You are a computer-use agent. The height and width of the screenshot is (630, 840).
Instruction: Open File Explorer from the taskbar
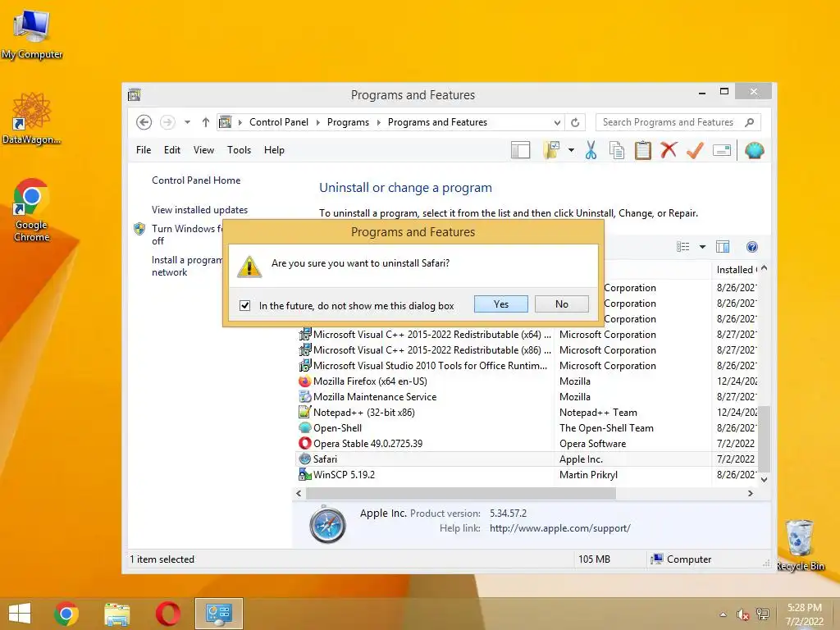[116, 614]
